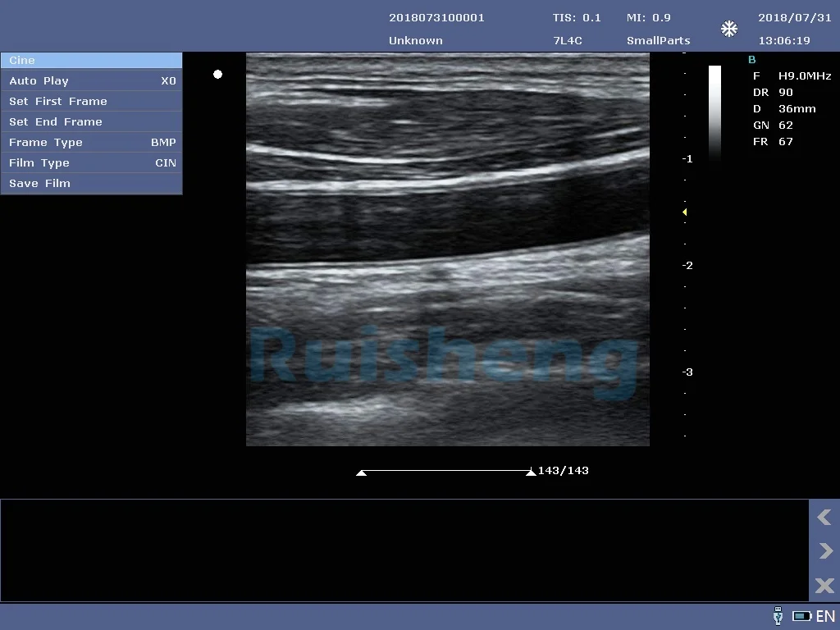840x630 pixels.
Task: Click the patient ID 2018073100001
Action: (x=436, y=18)
